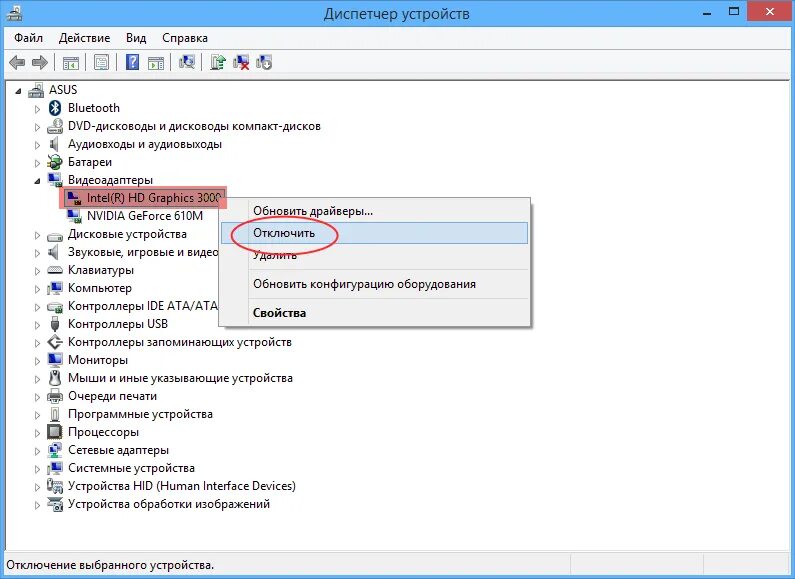795x579 pixels.
Task: Click the blue question mark Help icon
Action: (x=132, y=62)
